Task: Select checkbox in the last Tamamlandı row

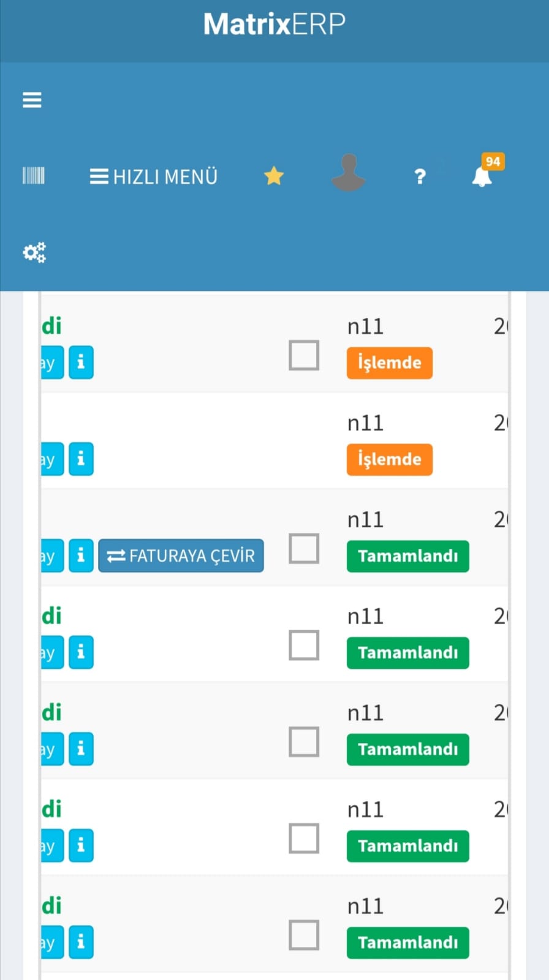Action: pyautogui.click(x=304, y=935)
